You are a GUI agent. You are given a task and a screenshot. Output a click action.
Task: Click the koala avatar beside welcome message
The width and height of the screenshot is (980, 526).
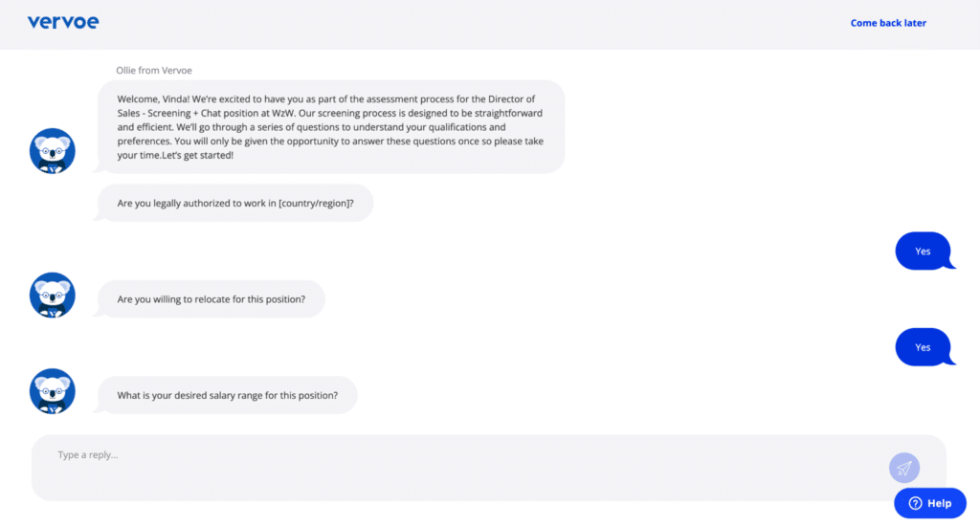(x=53, y=151)
